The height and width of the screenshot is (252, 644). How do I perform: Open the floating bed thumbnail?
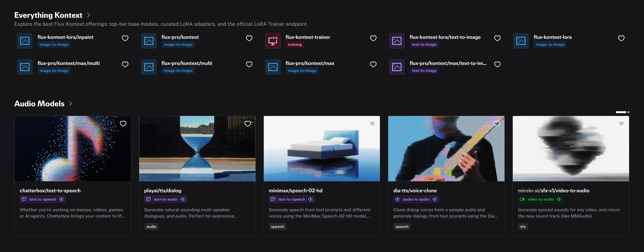tap(322, 149)
